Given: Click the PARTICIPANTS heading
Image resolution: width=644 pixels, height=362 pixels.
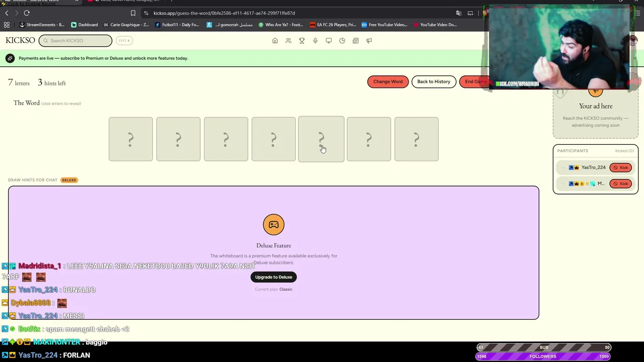Looking at the screenshot, I should pos(573,151).
